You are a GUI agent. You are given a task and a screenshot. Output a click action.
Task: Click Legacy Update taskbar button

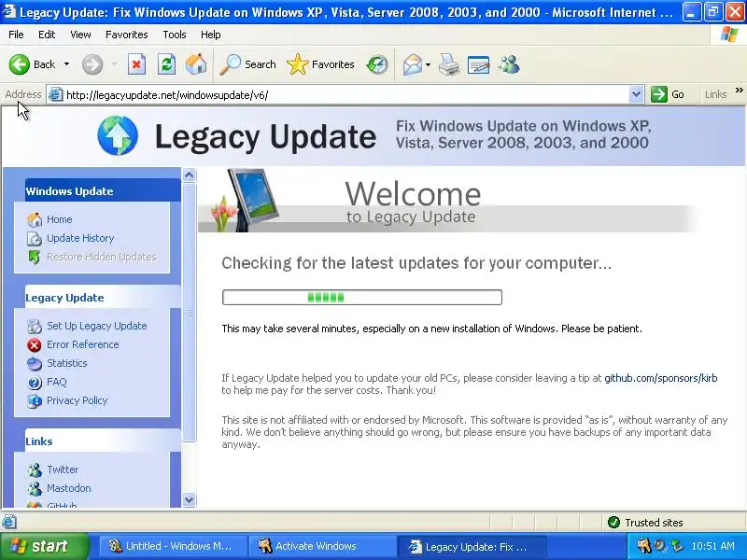coord(472,546)
